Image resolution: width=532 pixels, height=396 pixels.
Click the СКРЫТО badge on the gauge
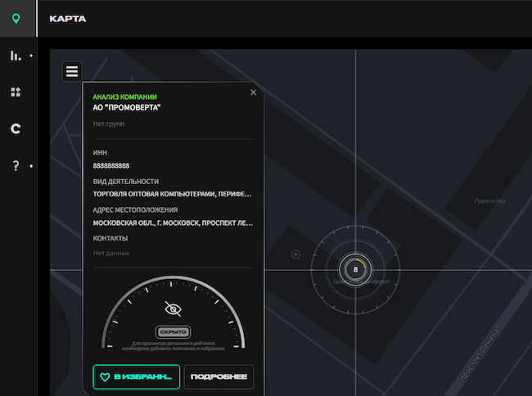(x=173, y=332)
